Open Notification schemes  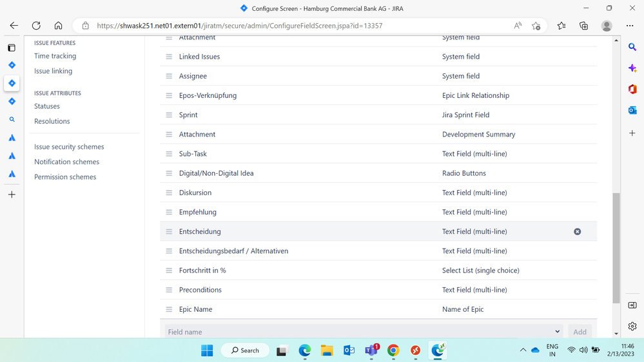coord(66,162)
